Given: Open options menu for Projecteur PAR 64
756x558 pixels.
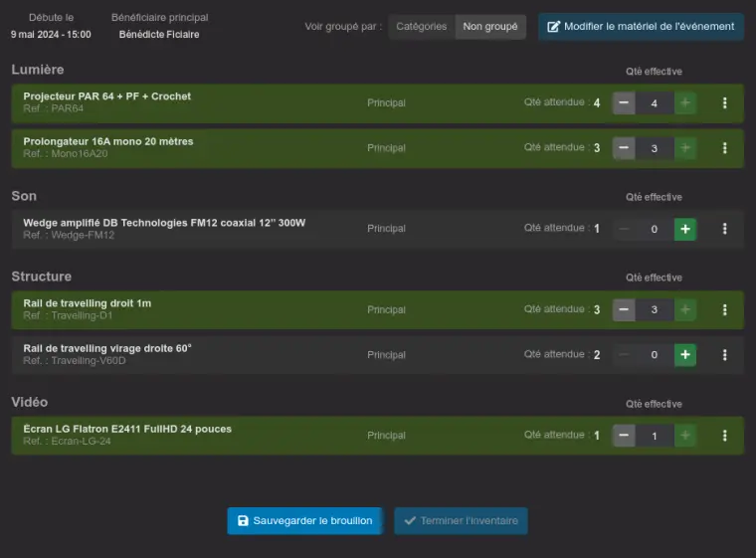Looking at the screenshot, I should tap(724, 103).
